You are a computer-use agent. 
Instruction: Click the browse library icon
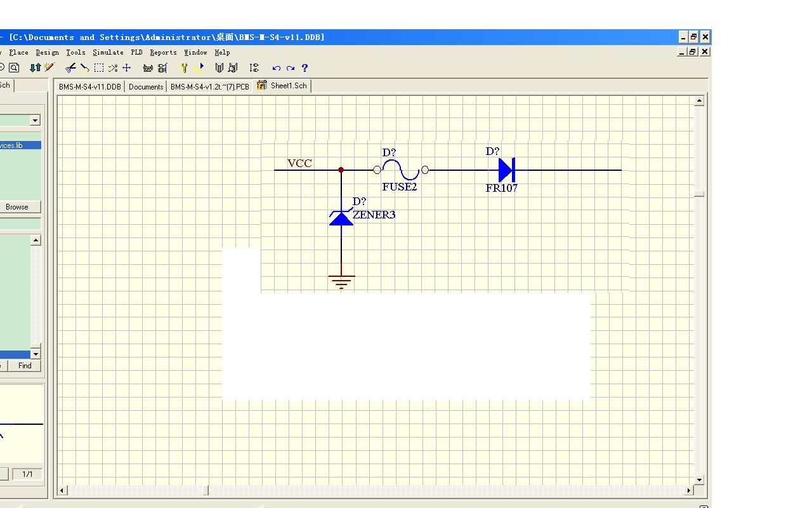coord(233,67)
